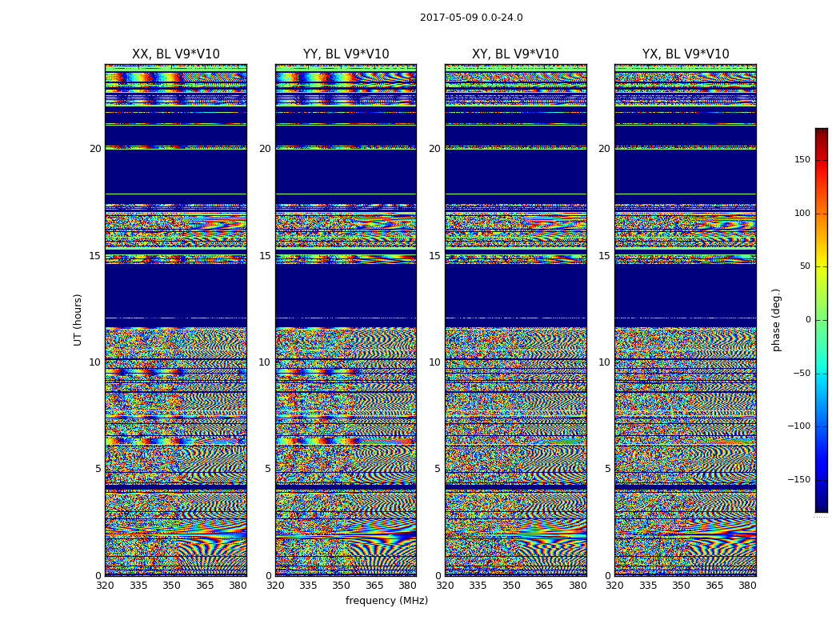Click the XX, BL V9*V10 panel title

176,54
